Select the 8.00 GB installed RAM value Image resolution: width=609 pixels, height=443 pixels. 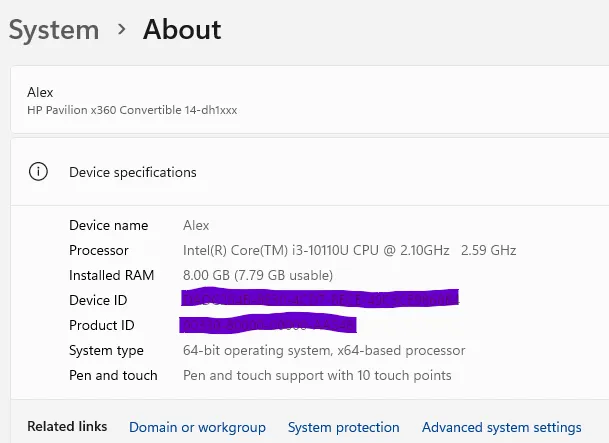coord(258,275)
